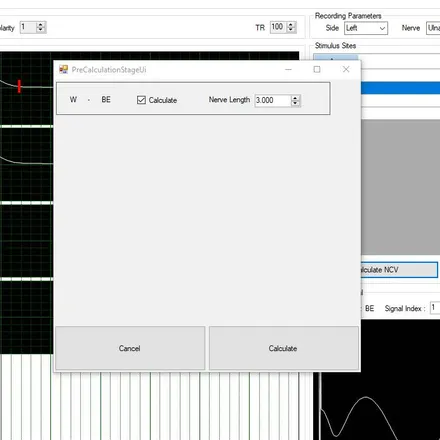440x440 pixels.
Task: Increase the Polarity value with the up arrow
Action: click(41, 24)
